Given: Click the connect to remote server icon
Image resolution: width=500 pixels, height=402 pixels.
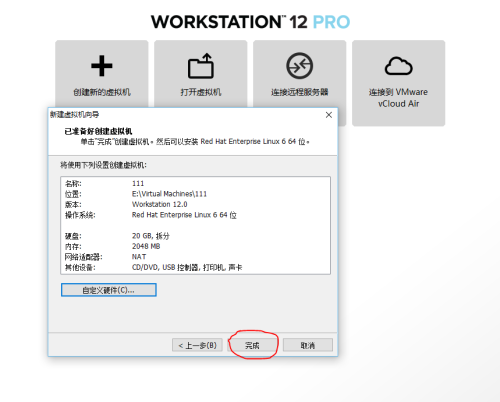Looking at the screenshot, I should point(299,66).
